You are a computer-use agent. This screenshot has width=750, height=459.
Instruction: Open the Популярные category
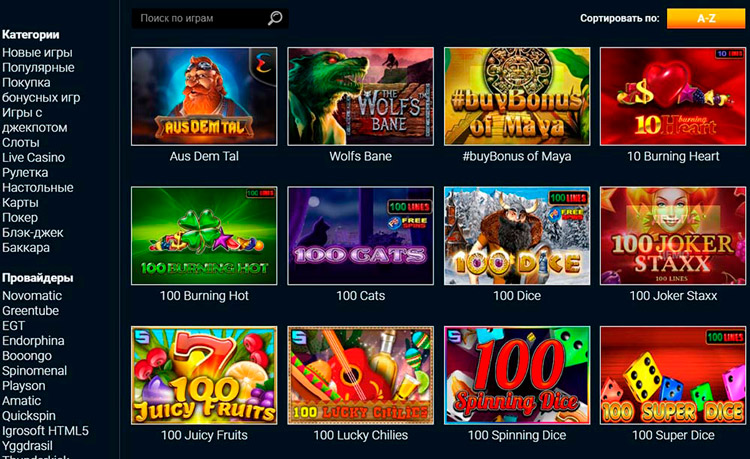pyautogui.click(x=38, y=67)
